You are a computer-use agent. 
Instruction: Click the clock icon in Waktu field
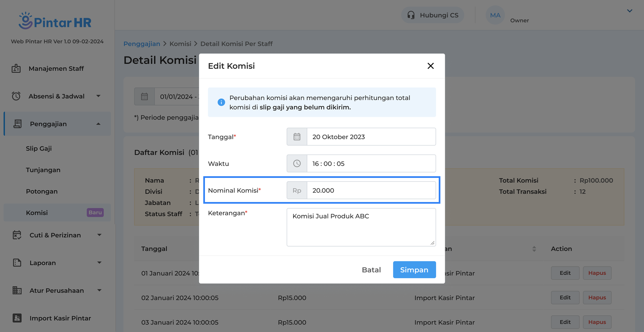[x=297, y=163]
